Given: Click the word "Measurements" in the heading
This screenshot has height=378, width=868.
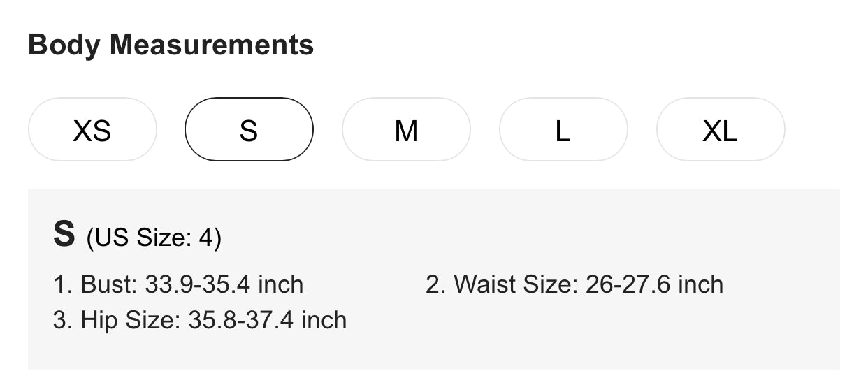Looking at the screenshot, I should point(212,45).
